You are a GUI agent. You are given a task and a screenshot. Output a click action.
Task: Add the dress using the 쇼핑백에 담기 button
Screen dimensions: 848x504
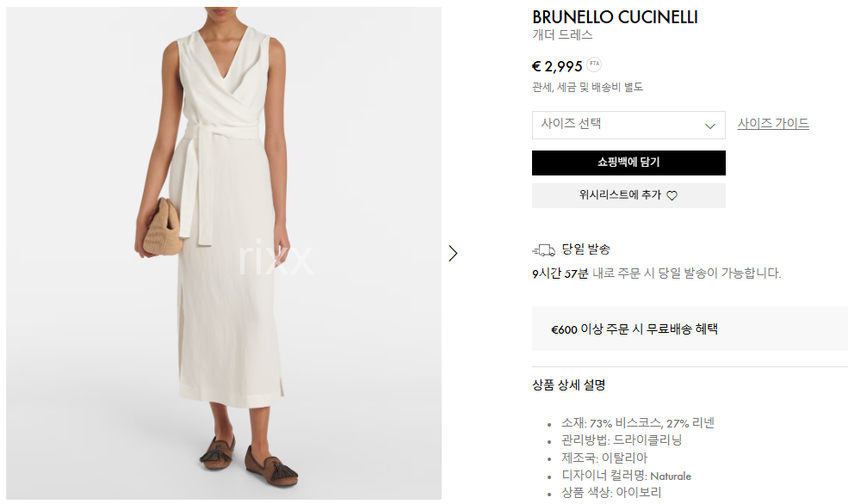point(628,163)
